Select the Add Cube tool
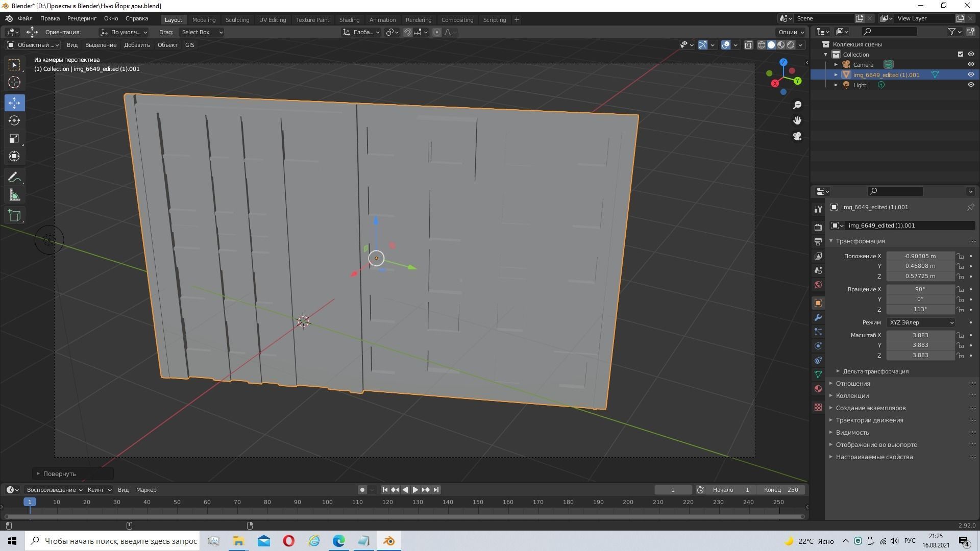 click(14, 215)
